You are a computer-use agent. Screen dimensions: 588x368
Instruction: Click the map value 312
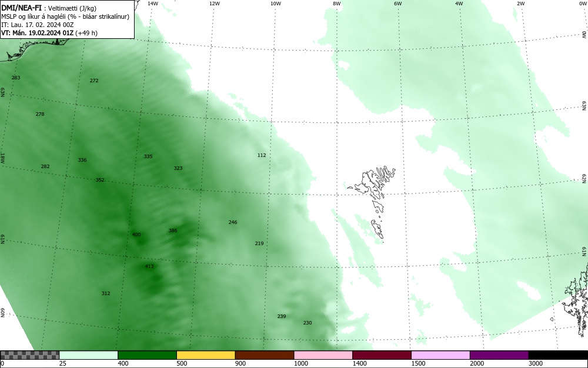pos(106,293)
